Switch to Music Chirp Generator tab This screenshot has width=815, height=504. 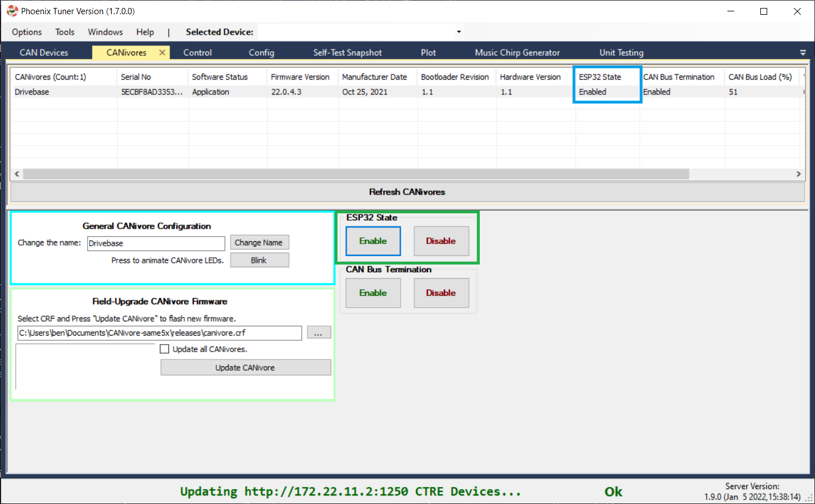pyautogui.click(x=517, y=52)
